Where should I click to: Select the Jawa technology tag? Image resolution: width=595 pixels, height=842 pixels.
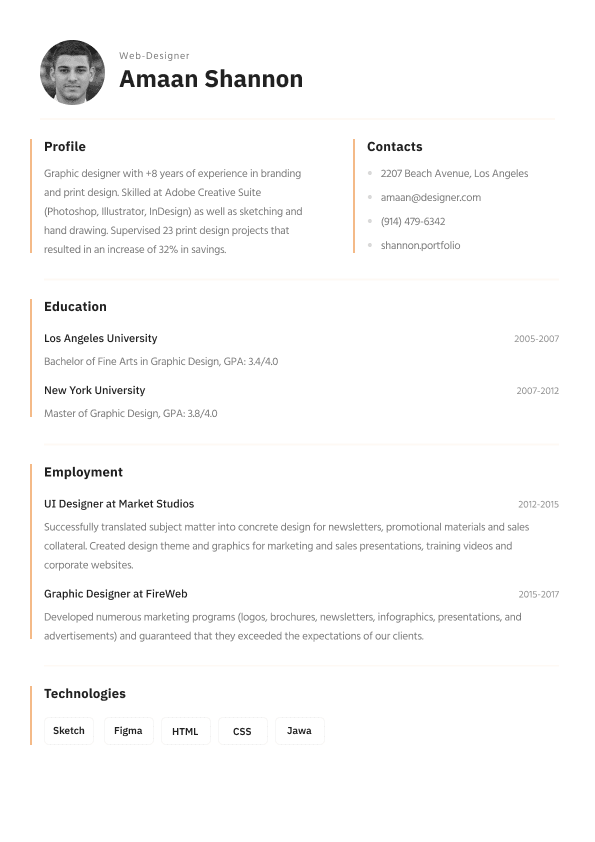(299, 731)
